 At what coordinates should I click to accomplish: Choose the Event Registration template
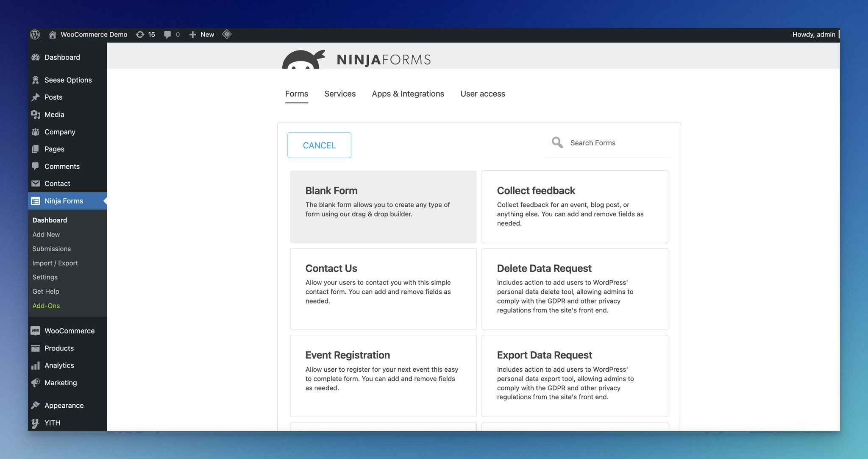click(383, 376)
